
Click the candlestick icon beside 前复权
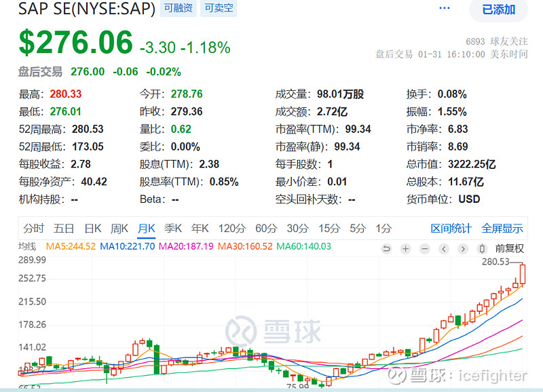(482, 249)
